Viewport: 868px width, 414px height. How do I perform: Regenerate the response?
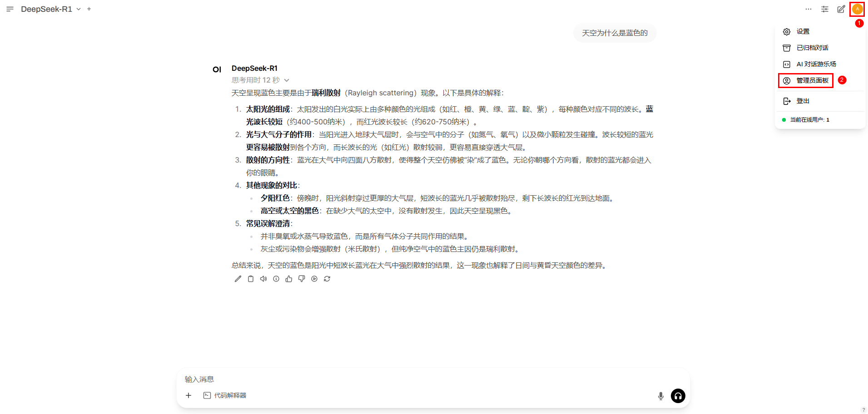coord(327,279)
